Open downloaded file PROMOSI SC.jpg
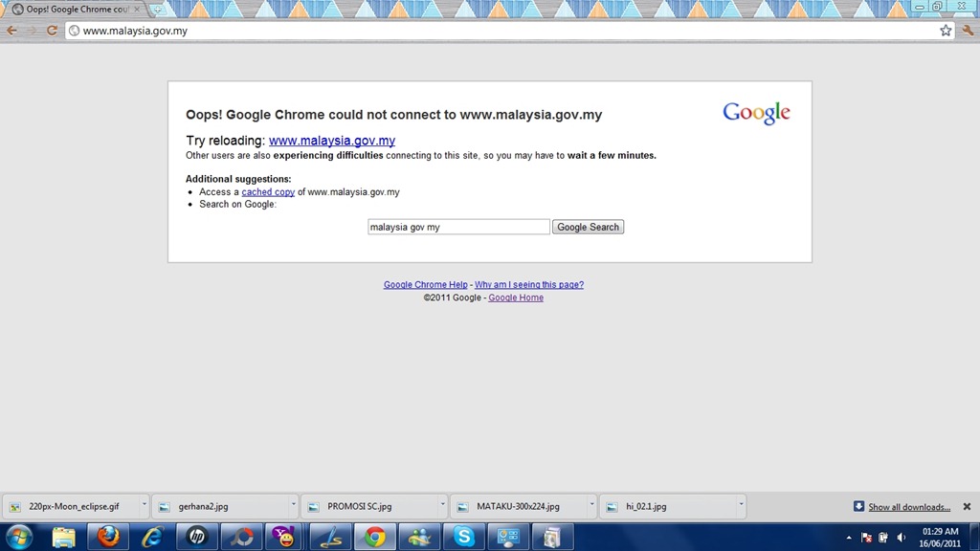Viewport: 980px width, 551px height. (x=369, y=507)
